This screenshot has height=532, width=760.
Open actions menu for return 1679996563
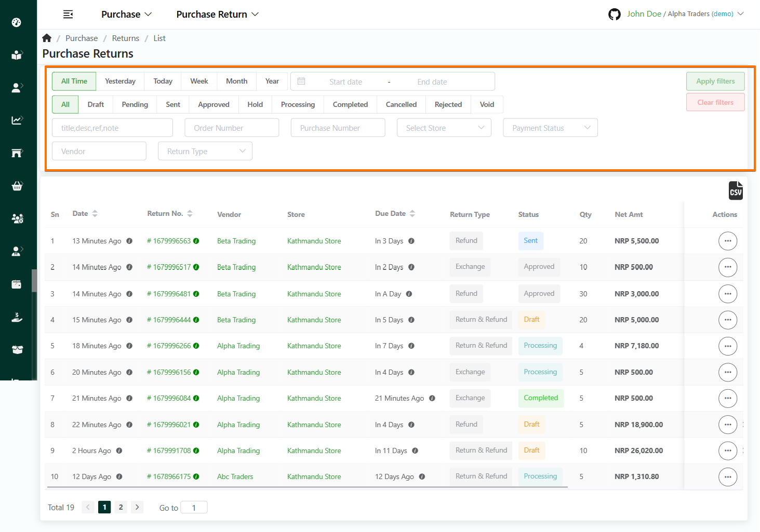pos(728,241)
